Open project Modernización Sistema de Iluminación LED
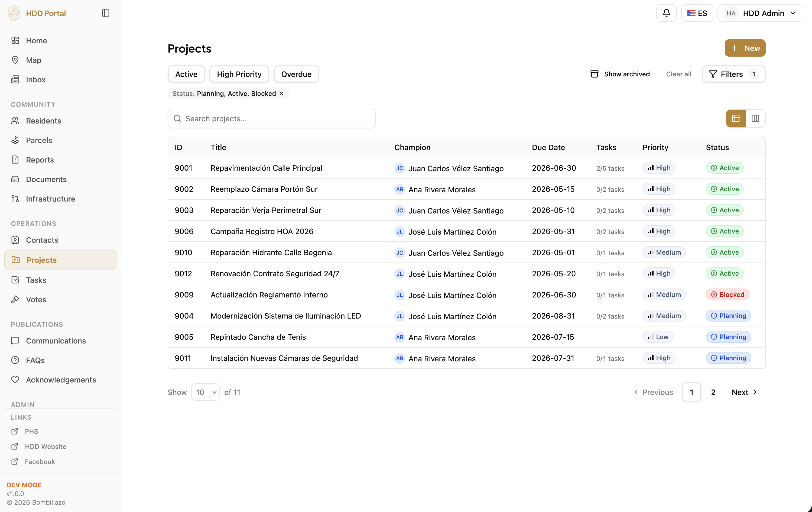The width and height of the screenshot is (812, 512). tap(286, 316)
